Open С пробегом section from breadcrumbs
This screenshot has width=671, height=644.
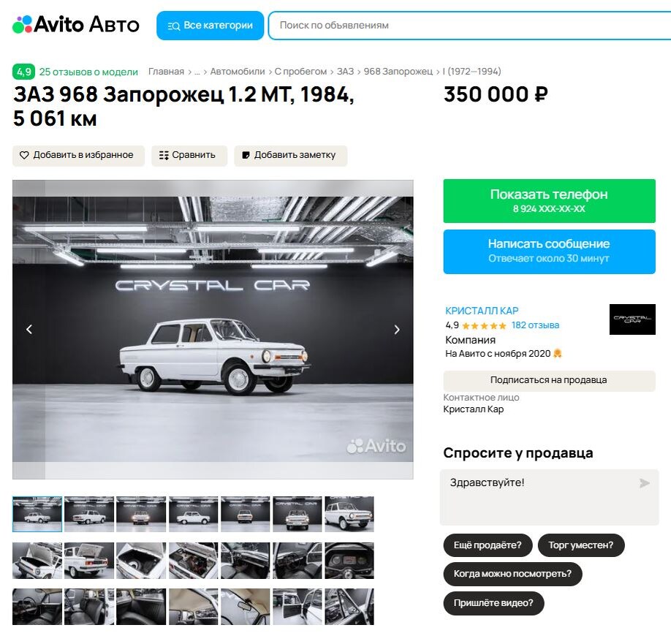[x=300, y=71]
